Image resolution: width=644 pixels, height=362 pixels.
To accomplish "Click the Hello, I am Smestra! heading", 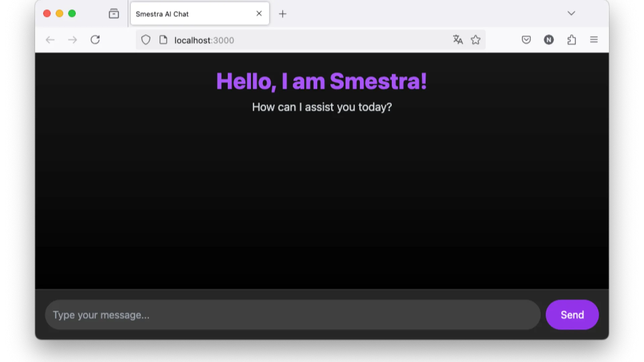I will click(321, 81).
